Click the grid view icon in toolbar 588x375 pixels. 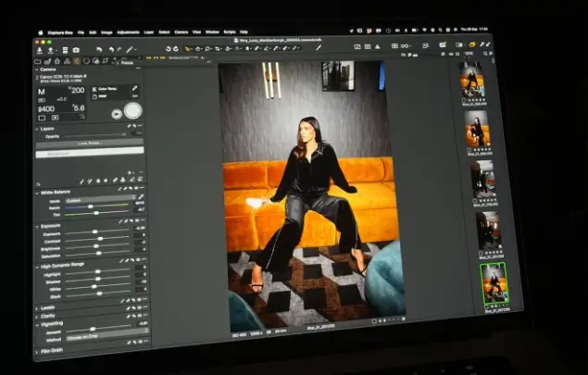394,46
